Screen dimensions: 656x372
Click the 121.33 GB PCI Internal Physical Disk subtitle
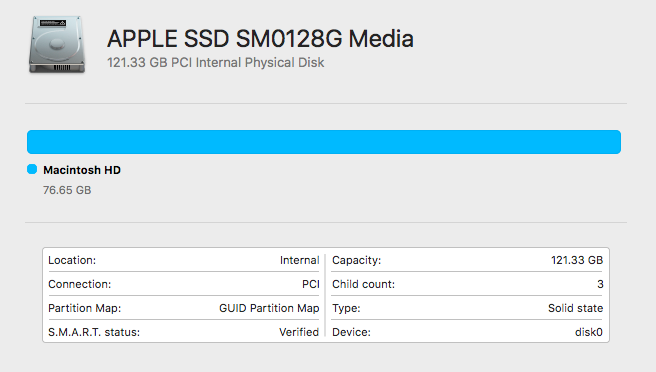215,63
